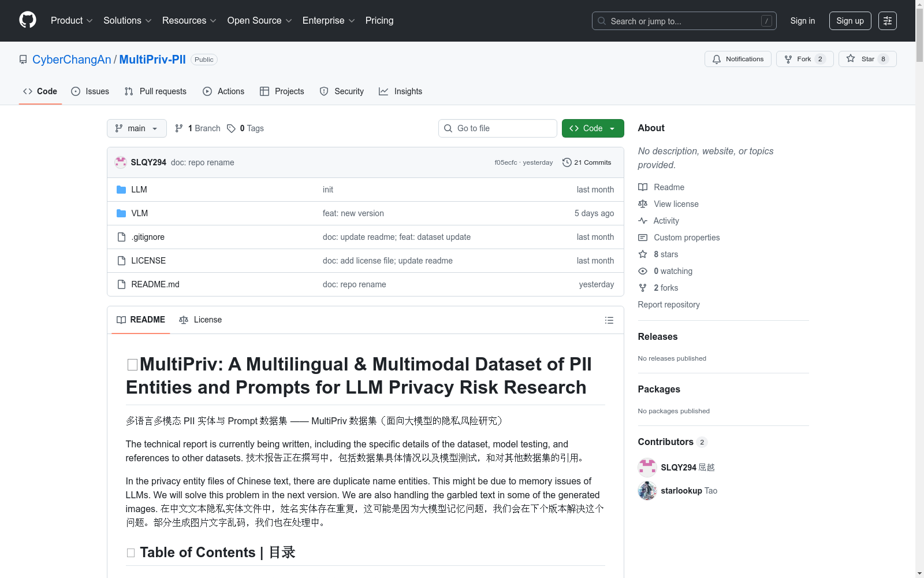The height and width of the screenshot is (578, 924).
Task: Click the branch icon beside 1 Branch
Action: (x=179, y=128)
